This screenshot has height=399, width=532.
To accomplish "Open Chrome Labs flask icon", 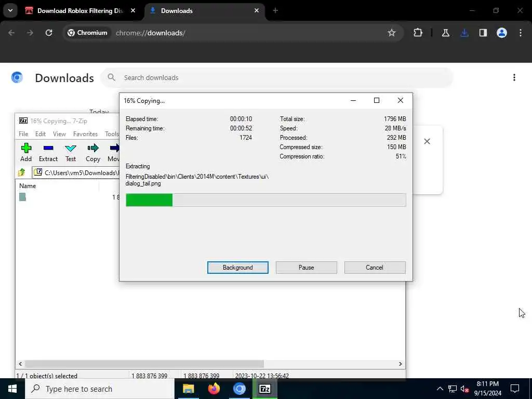I will 445,33.
